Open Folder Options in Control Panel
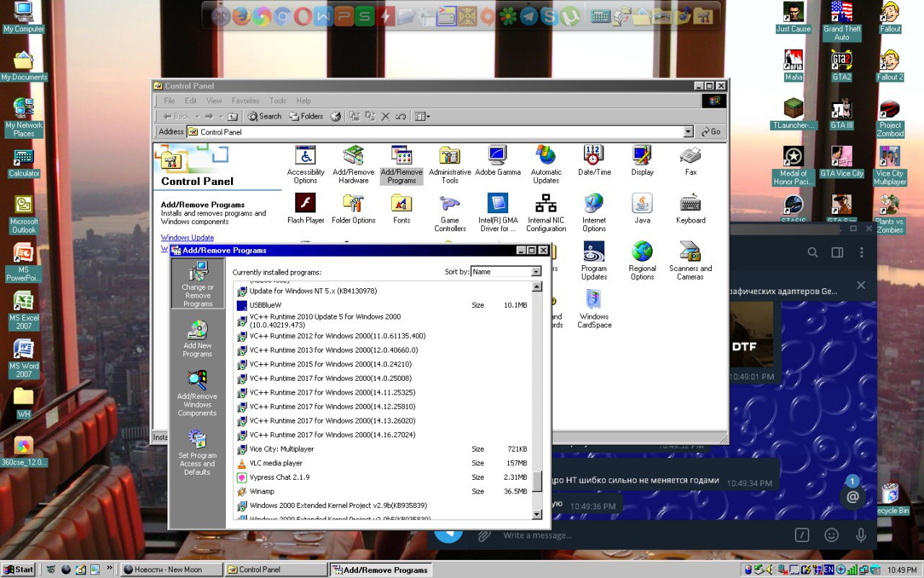The image size is (924, 578). [x=354, y=208]
